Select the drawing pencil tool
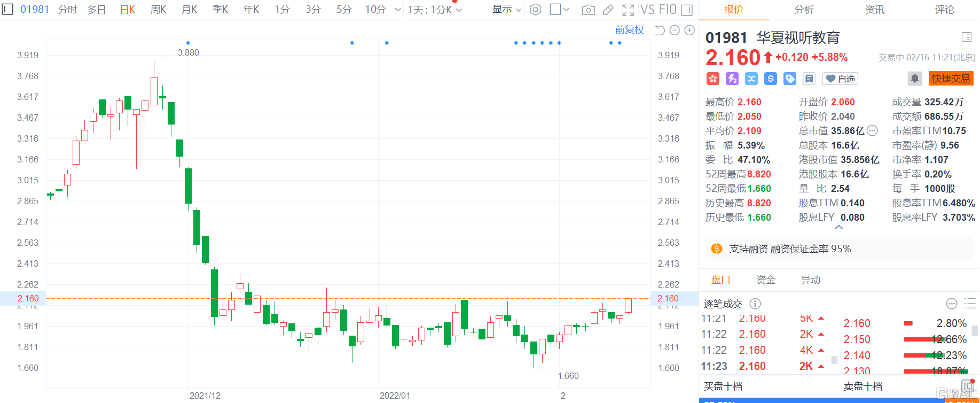 coord(608,10)
